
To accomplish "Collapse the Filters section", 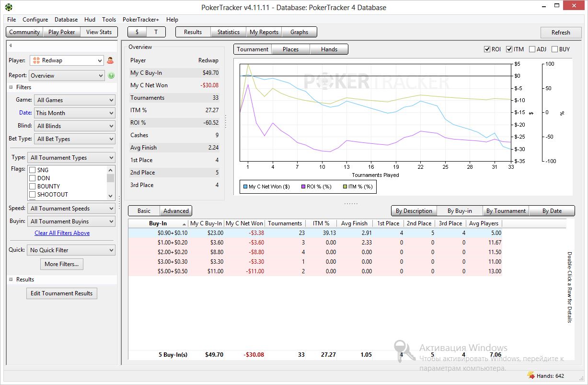I will pyautogui.click(x=11, y=87).
